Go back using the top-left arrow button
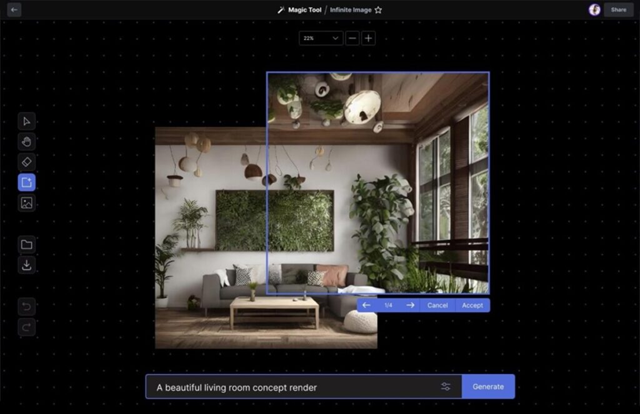640x414 pixels. [14, 10]
